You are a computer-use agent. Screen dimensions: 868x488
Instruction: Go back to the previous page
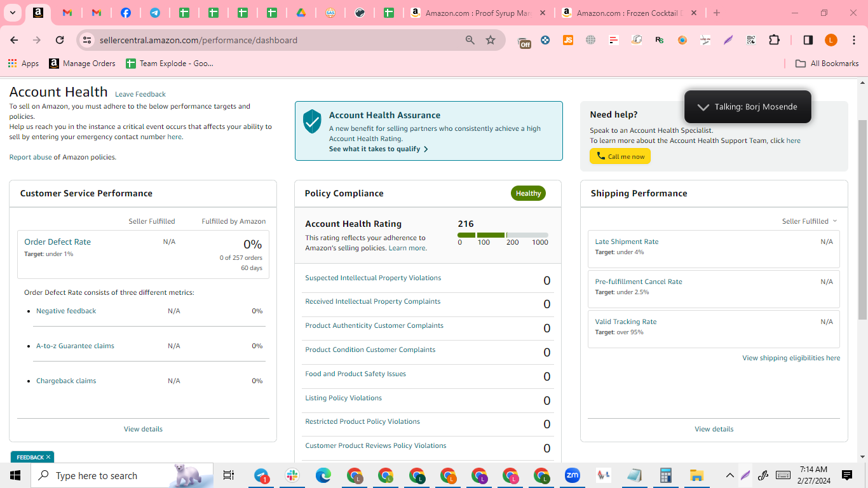[x=14, y=40]
